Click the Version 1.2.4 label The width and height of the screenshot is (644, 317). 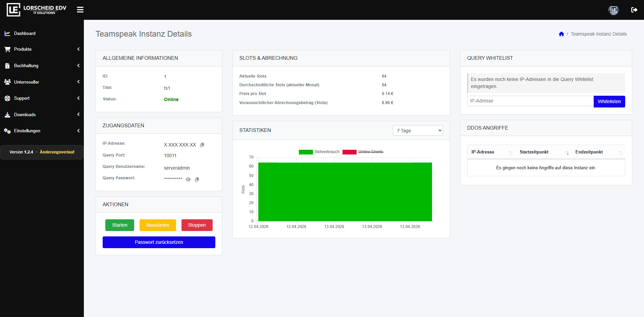pos(21,152)
